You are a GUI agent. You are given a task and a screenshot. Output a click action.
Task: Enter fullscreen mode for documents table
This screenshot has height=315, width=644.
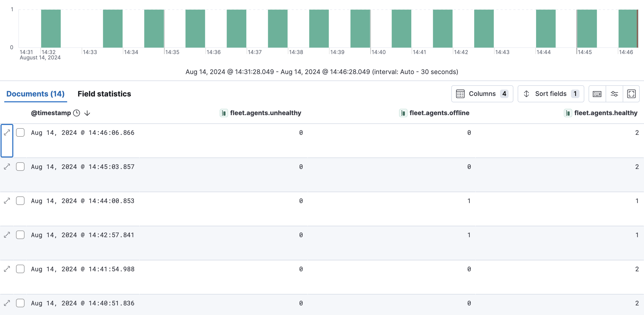pyautogui.click(x=631, y=94)
